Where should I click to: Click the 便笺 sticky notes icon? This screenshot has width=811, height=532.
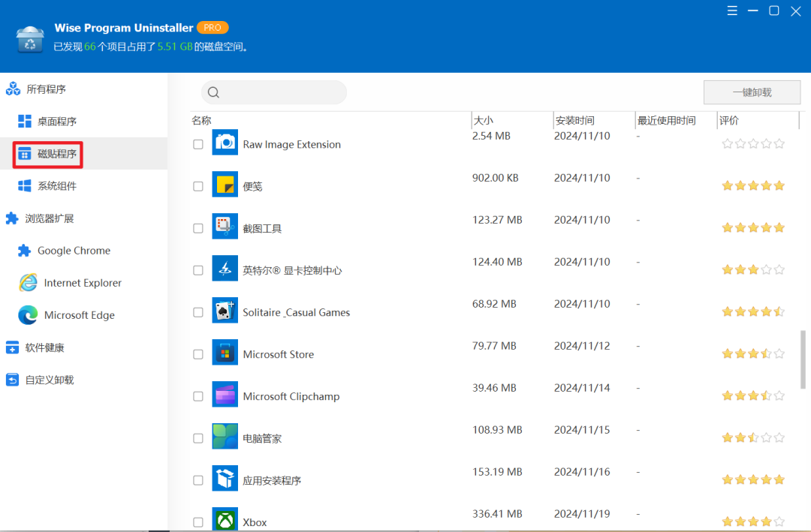pyautogui.click(x=225, y=185)
